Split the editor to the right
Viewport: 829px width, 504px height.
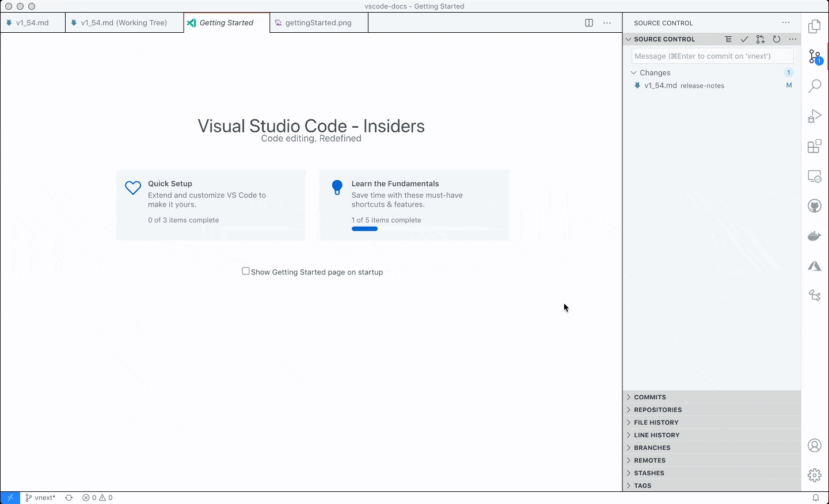pyautogui.click(x=589, y=23)
